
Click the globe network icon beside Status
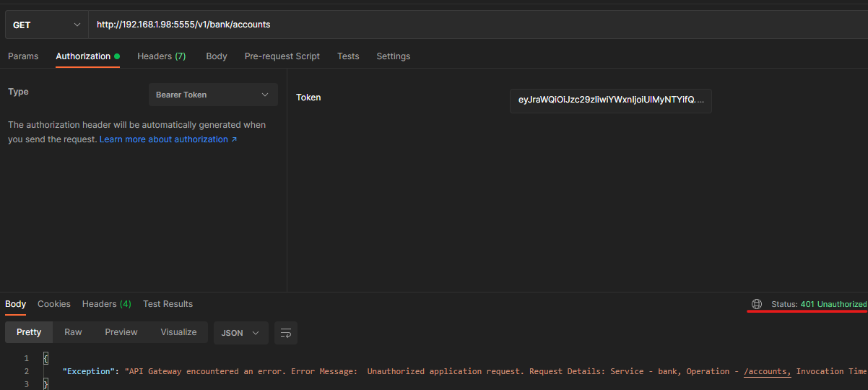757,304
